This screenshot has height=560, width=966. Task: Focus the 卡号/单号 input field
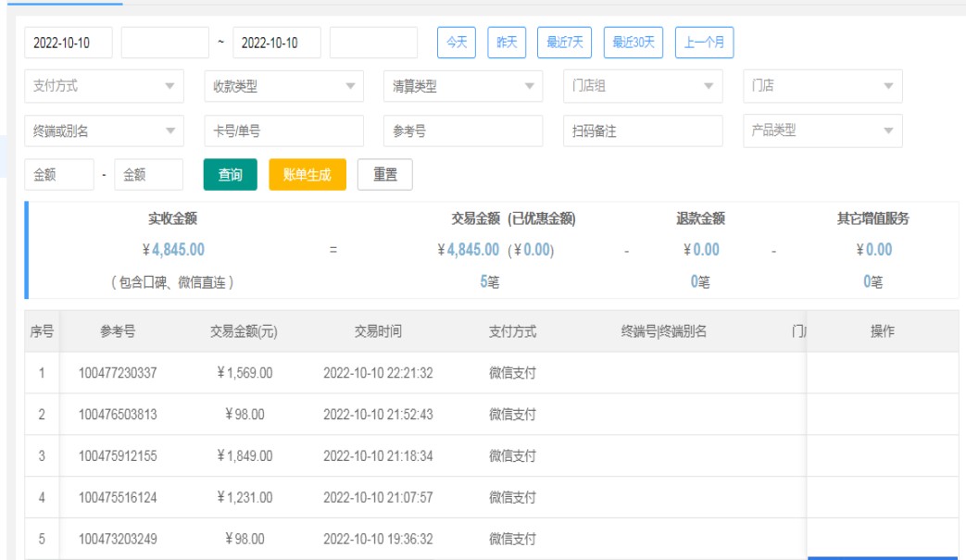(283, 131)
